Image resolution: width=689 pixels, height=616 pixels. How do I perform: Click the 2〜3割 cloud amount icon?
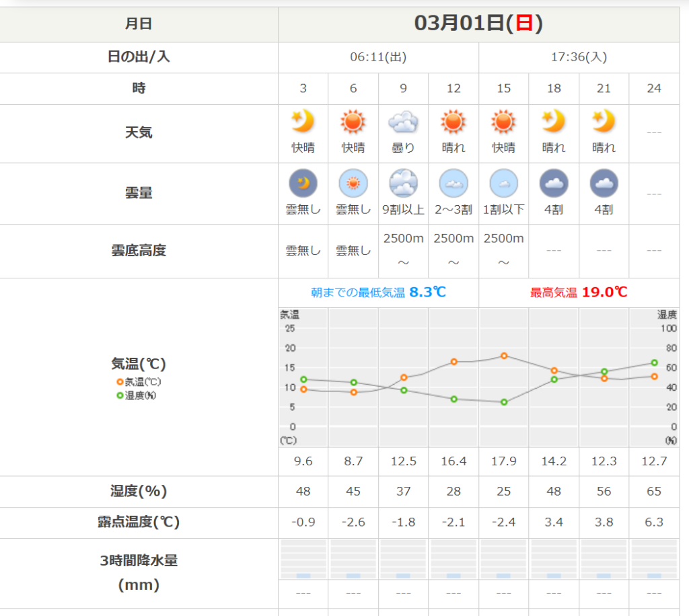coord(454,183)
